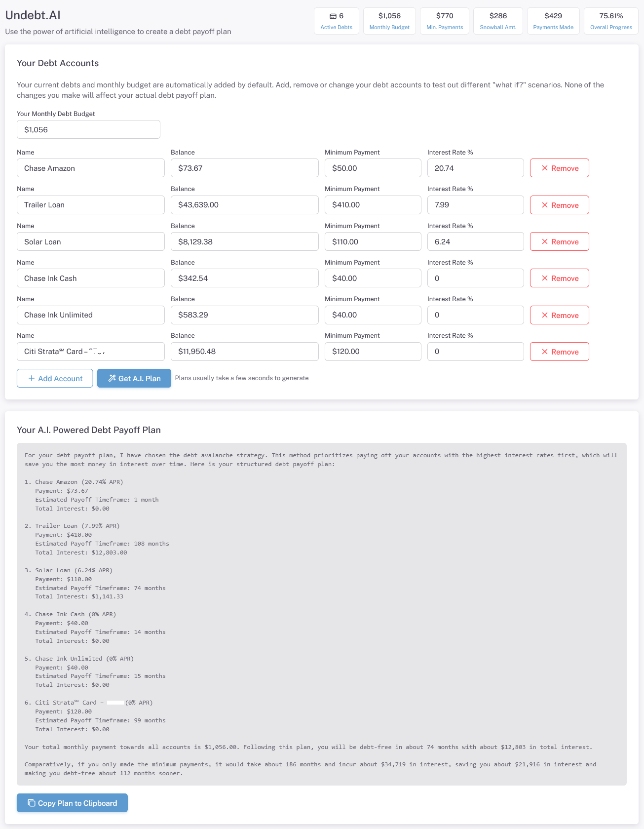This screenshot has width=644, height=829.
Task: Click the X icon to remove Trailer Loan
Action: 545,205
